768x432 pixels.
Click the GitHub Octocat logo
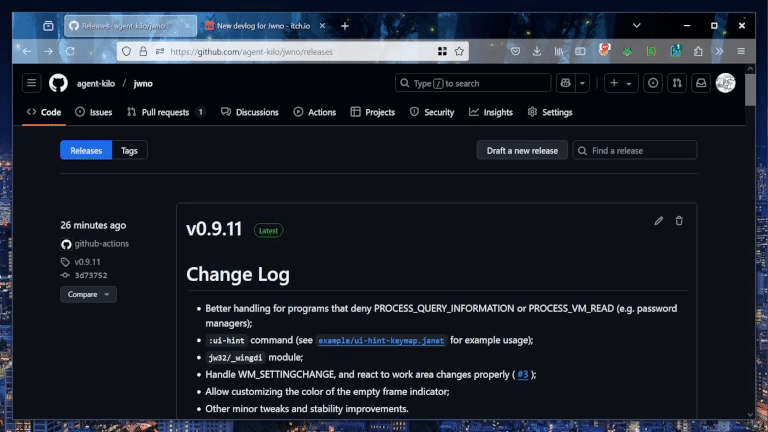pos(58,83)
